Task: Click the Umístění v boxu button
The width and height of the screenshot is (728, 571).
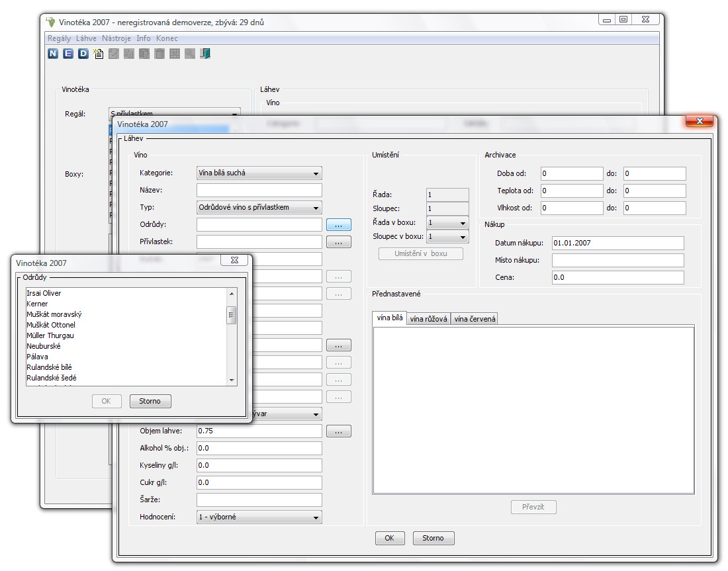Action: pyautogui.click(x=421, y=254)
